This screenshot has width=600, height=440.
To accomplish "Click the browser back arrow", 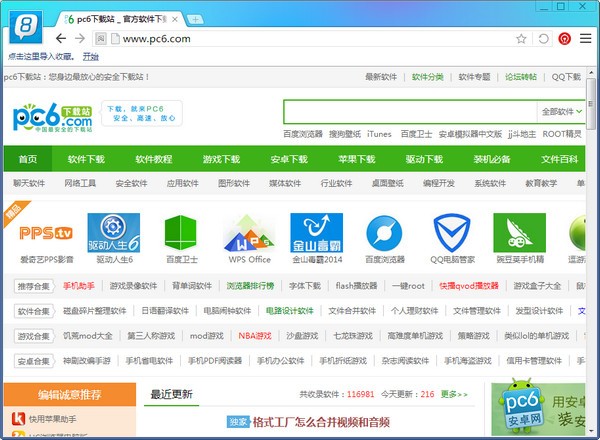I will pyautogui.click(x=62, y=39).
